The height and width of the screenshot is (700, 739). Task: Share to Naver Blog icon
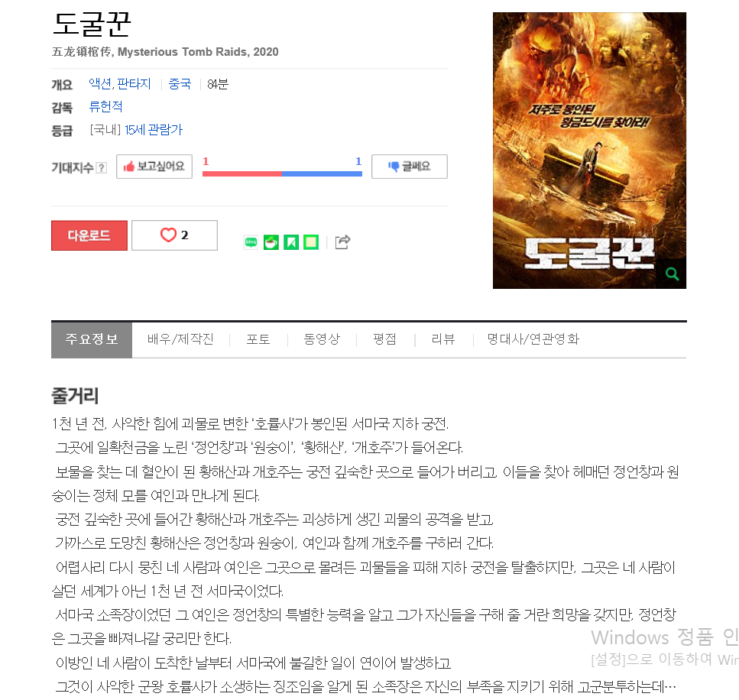pyautogui.click(x=251, y=242)
